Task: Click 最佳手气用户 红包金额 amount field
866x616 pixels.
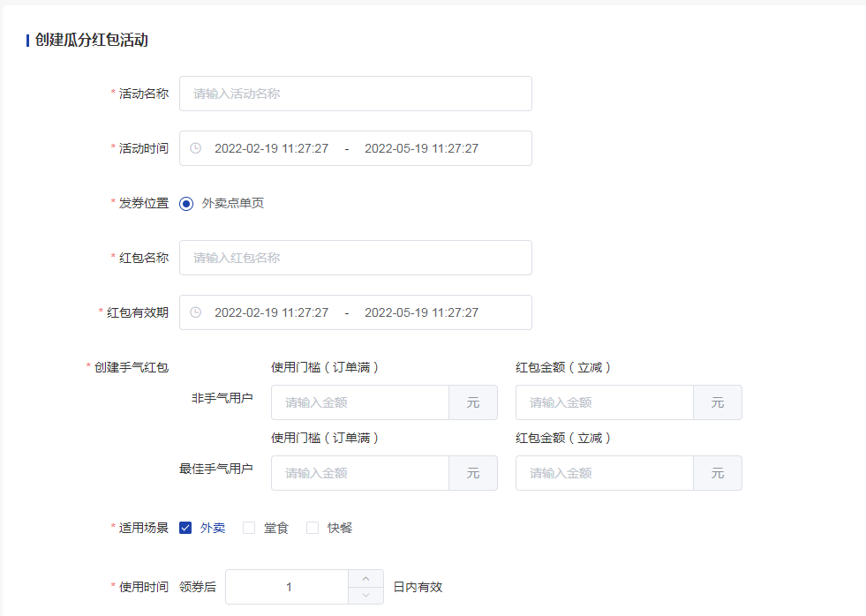Action: click(604, 473)
